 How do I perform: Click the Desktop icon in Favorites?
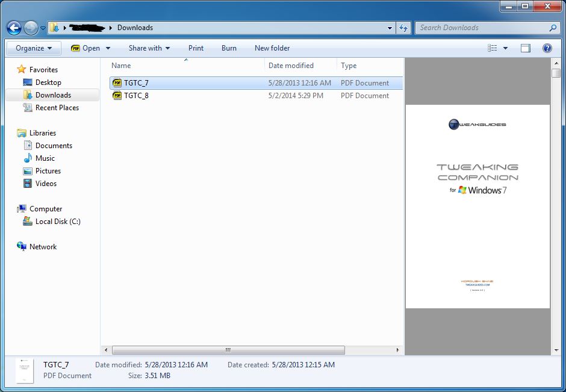coord(28,82)
